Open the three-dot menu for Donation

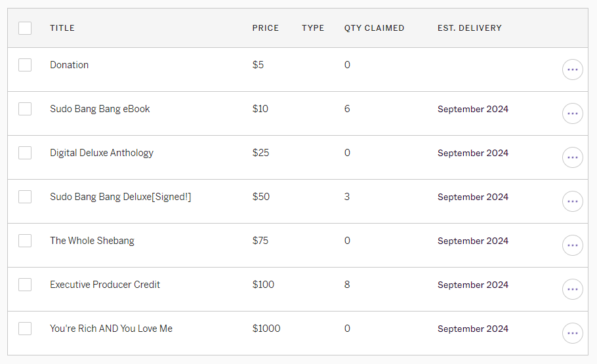pos(572,70)
